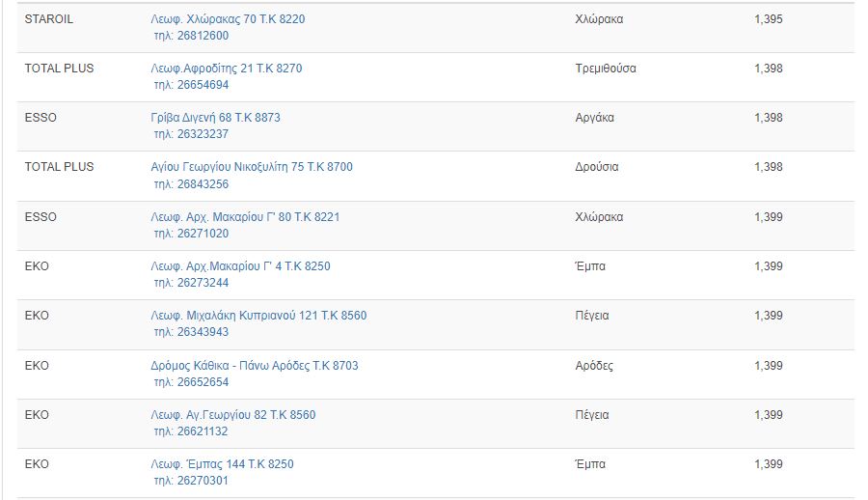The height and width of the screenshot is (500, 868).
Task: Open Δρόμος Κάθικα - Πάνω Αρόδες link
Action: 254,365
